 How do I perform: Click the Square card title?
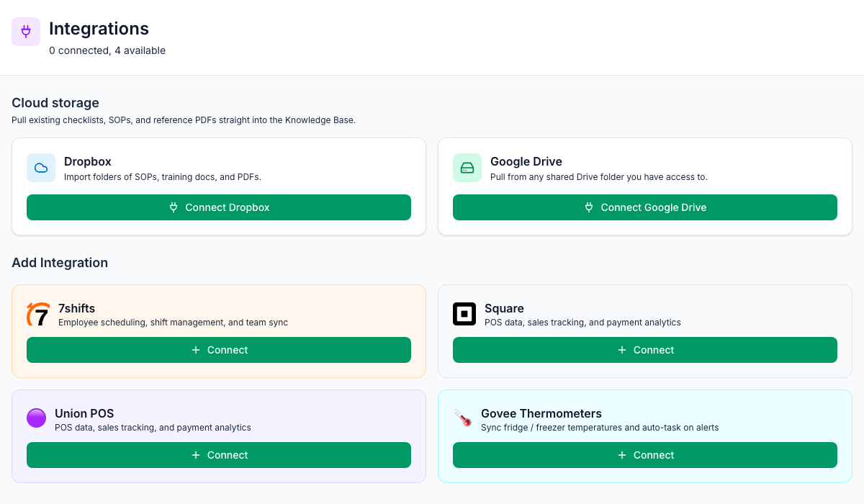click(x=504, y=308)
